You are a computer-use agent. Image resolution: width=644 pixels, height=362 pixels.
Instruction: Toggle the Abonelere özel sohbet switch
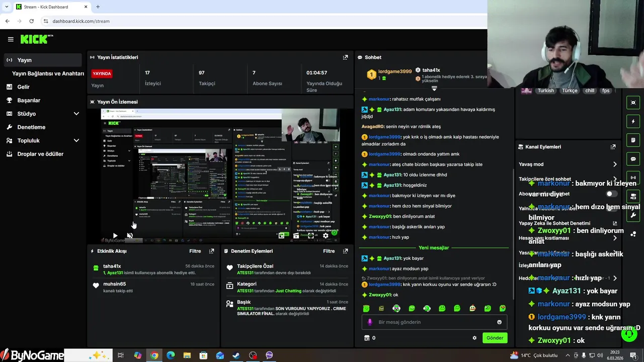coord(611,194)
